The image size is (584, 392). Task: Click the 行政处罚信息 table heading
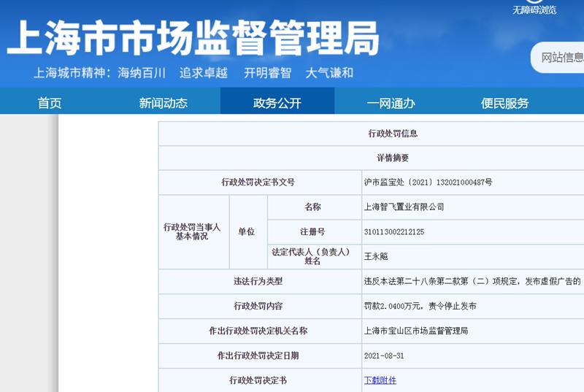(393, 134)
